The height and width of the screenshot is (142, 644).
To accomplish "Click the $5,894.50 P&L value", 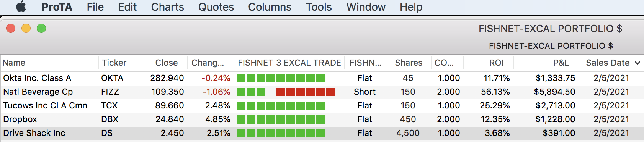I will click(x=554, y=92).
